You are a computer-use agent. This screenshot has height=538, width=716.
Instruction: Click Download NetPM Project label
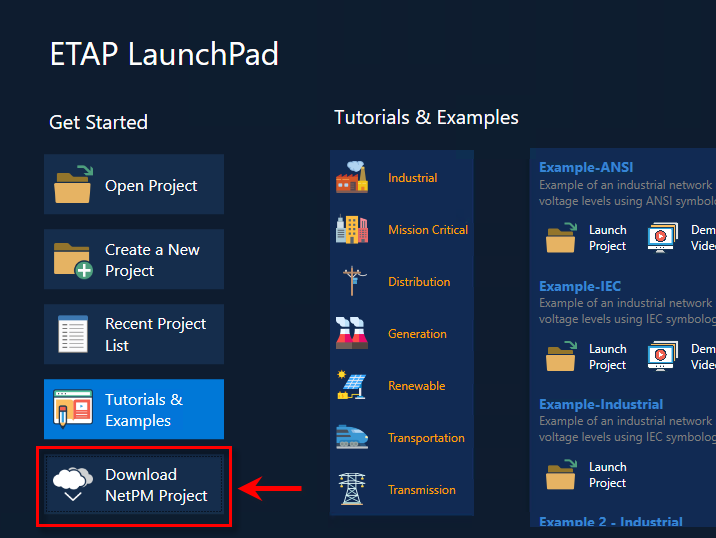[x=156, y=485]
